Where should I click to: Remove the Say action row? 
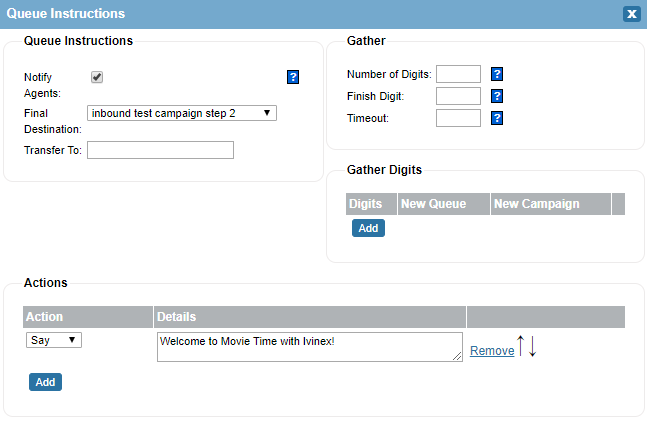[x=492, y=351]
